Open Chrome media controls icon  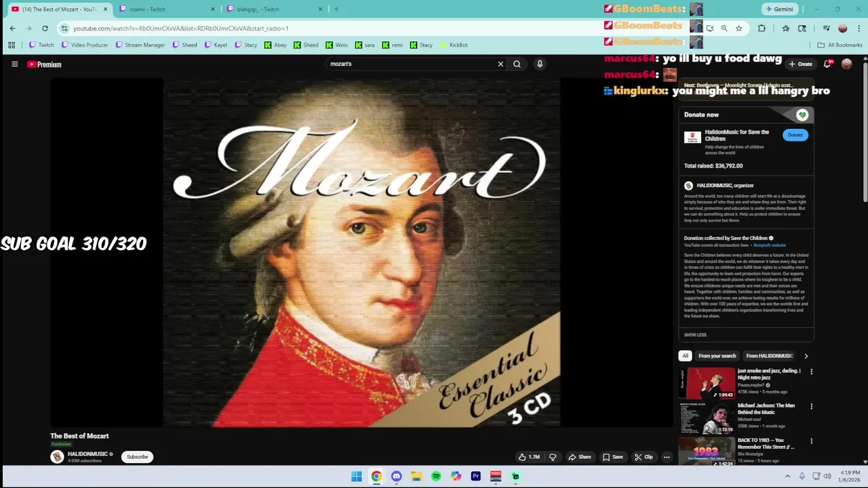826,28
